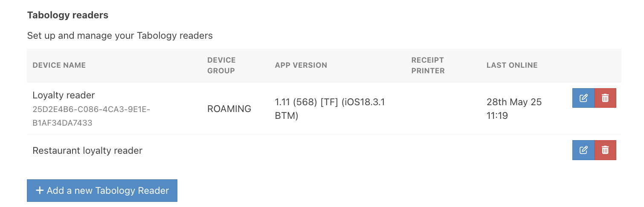Select the App Version column header
The height and width of the screenshot is (207, 644).
(301, 65)
